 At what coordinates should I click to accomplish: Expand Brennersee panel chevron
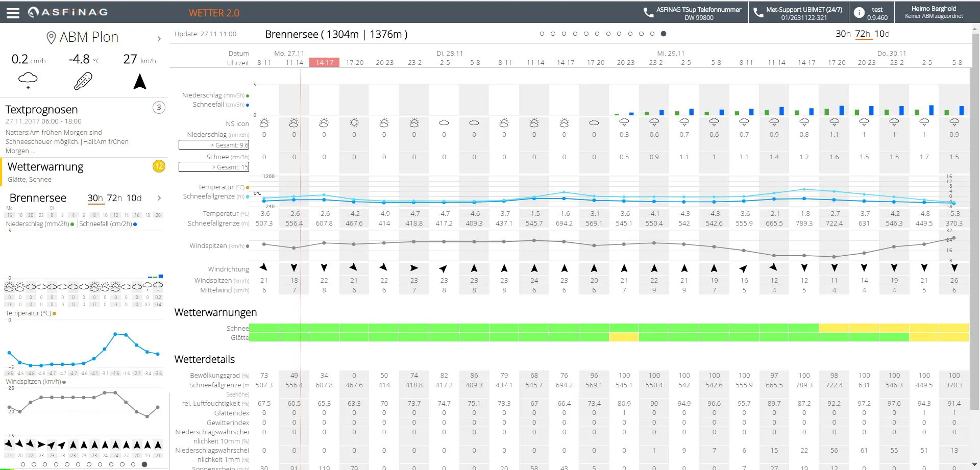tap(159, 198)
